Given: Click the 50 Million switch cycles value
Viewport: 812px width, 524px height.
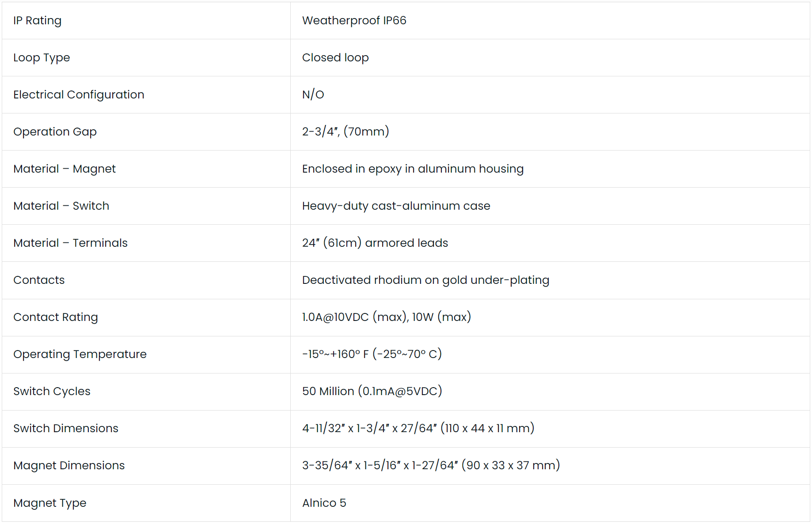Looking at the screenshot, I should coord(372,392).
